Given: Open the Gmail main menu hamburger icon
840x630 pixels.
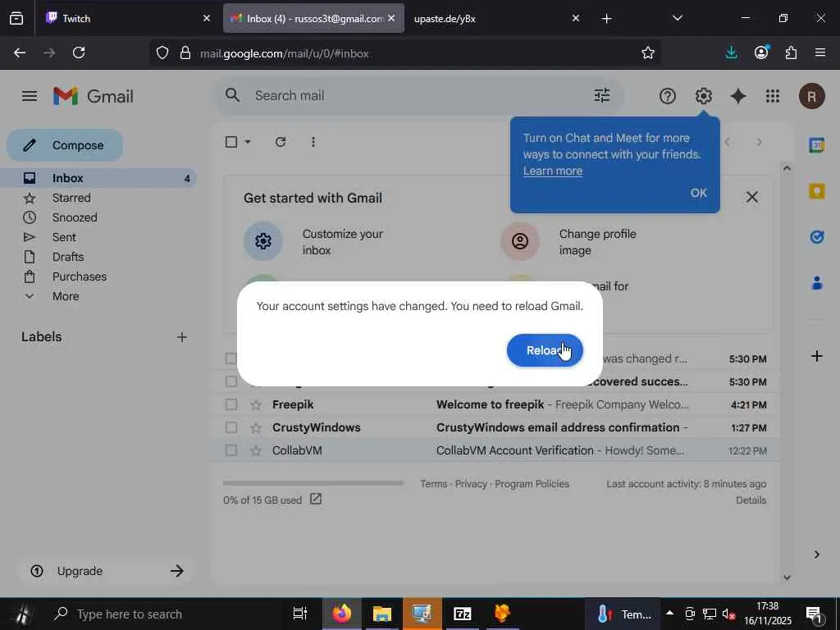Looking at the screenshot, I should coord(30,96).
